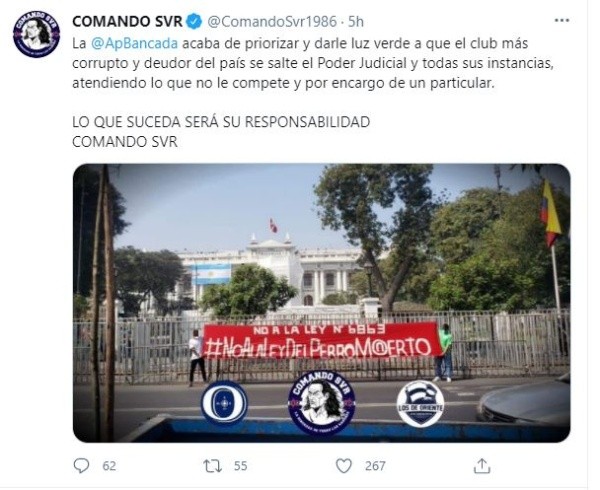Open the share upload icon
The image size is (600, 490).
482,466
